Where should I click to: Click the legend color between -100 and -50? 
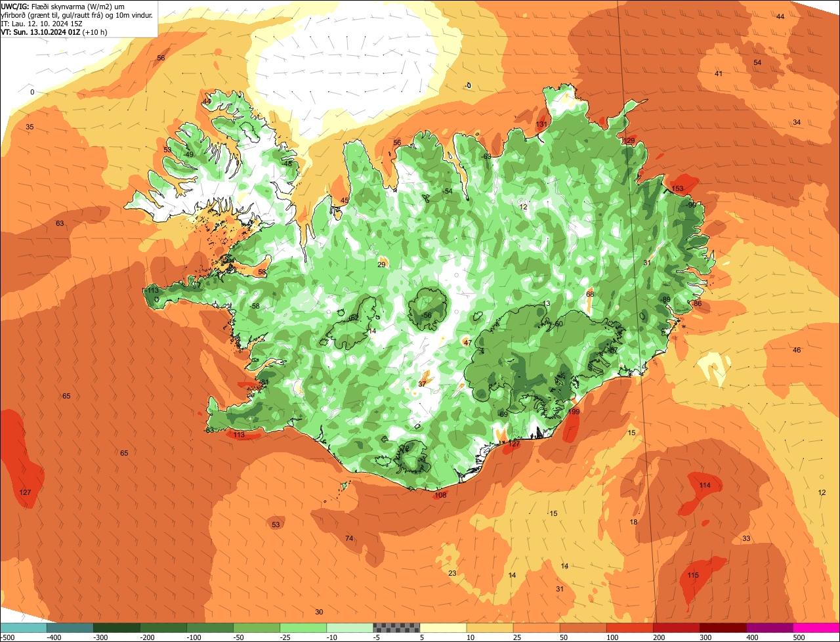click(x=210, y=628)
